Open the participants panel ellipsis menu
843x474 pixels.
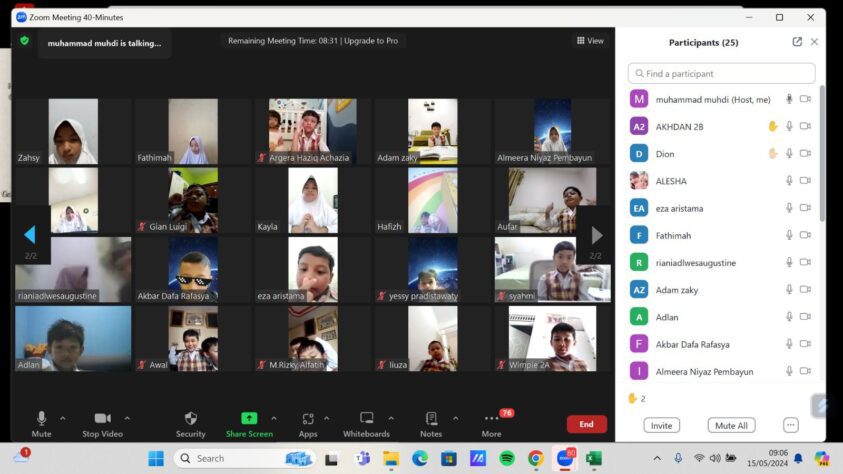790,425
